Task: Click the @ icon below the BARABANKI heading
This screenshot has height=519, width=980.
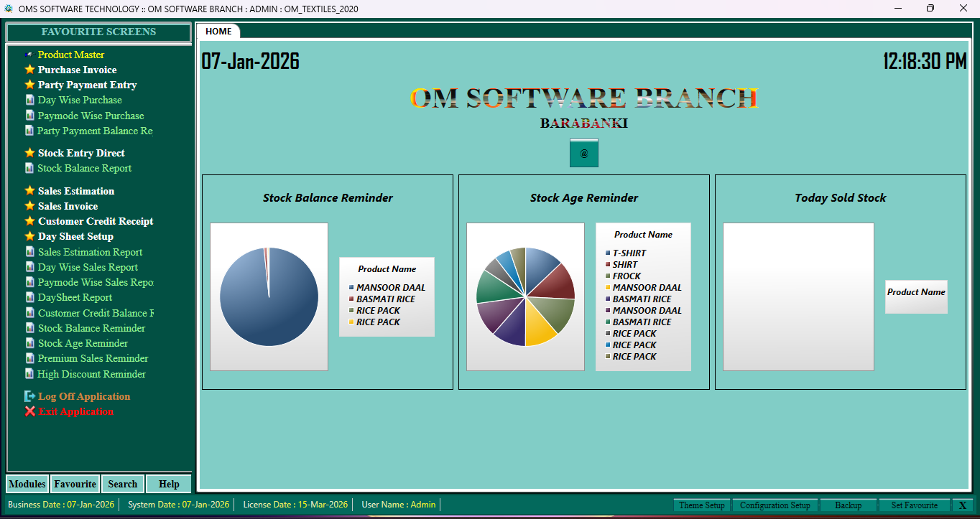Action: 583,153
